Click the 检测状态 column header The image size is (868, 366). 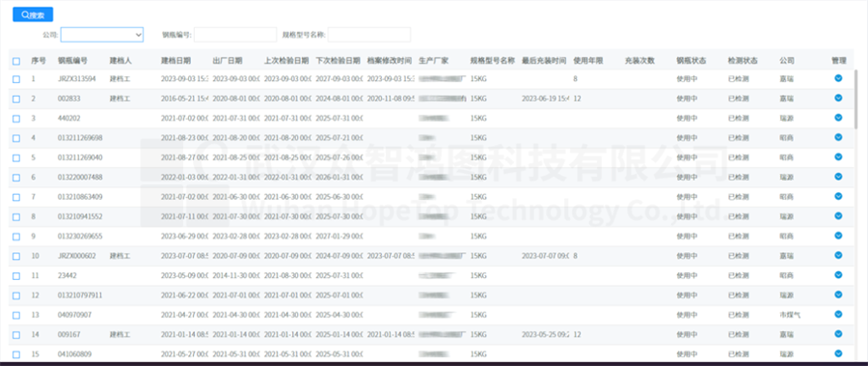tap(743, 61)
